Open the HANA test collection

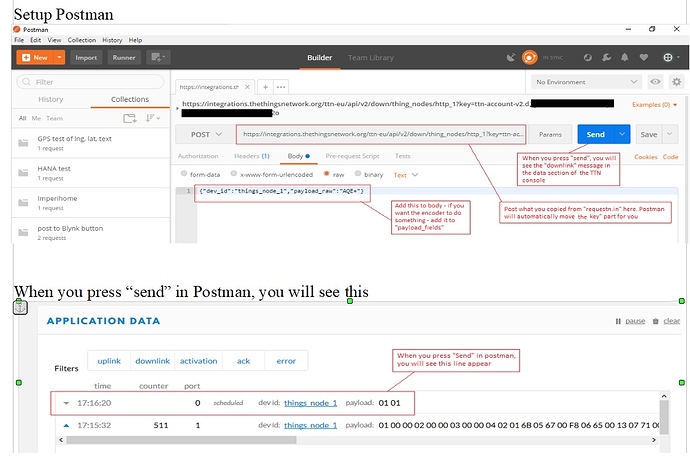click(91, 173)
